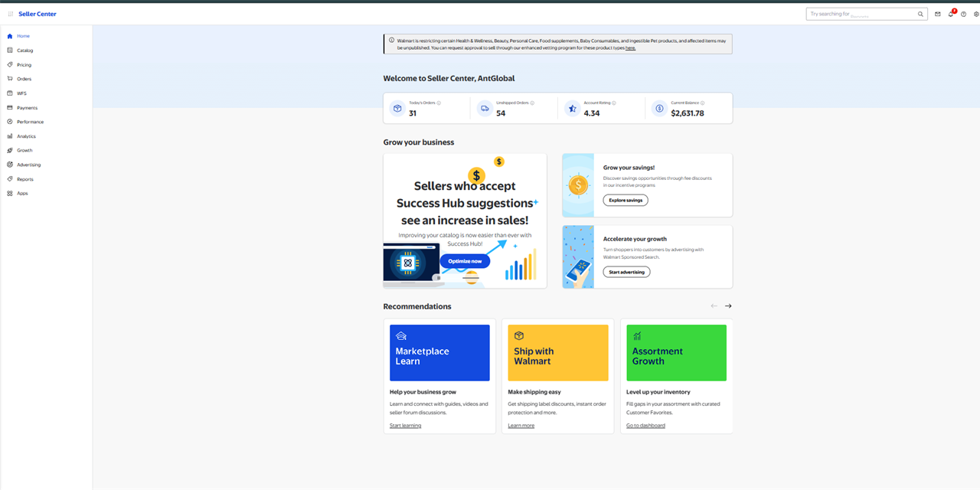The image size is (980, 490).
Task: Follow the Go to dashboard link
Action: (645, 425)
